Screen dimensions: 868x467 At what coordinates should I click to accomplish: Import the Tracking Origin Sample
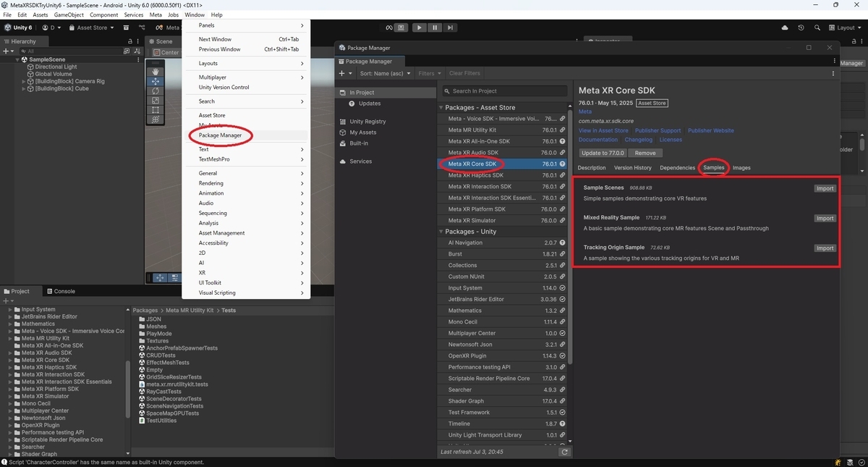click(825, 248)
